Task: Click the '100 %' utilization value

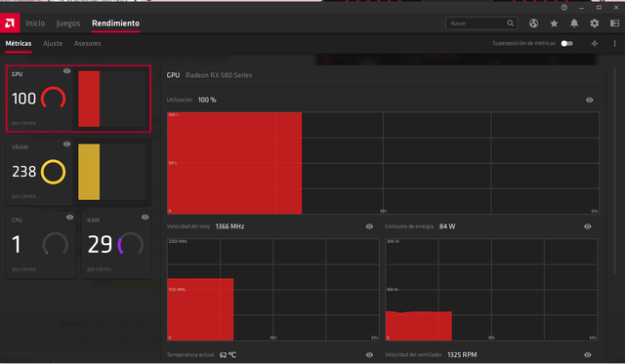Action: (x=207, y=100)
